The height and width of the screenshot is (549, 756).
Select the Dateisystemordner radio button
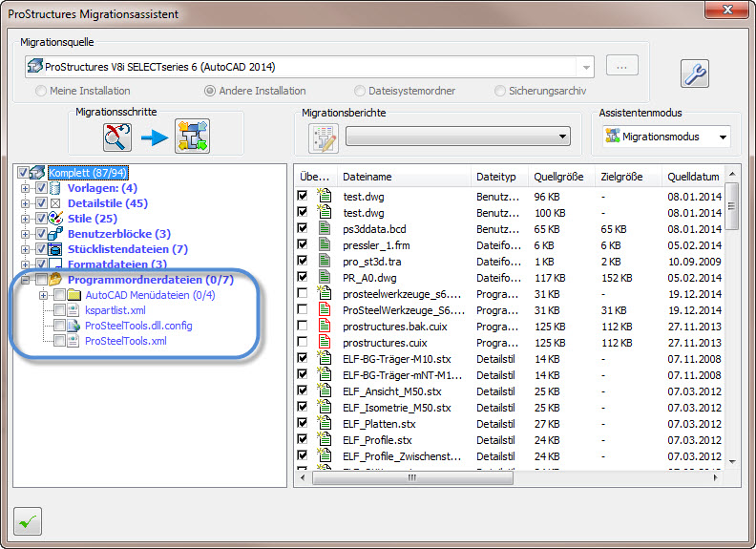(x=360, y=91)
